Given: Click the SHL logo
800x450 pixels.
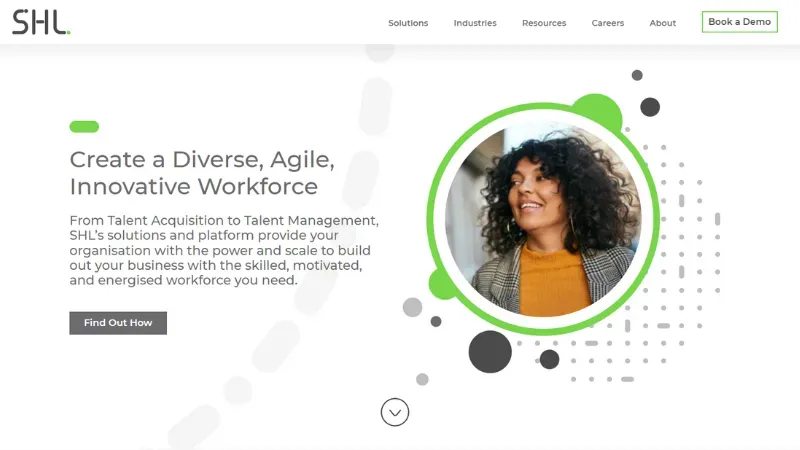Looking at the screenshot, I should (41, 22).
